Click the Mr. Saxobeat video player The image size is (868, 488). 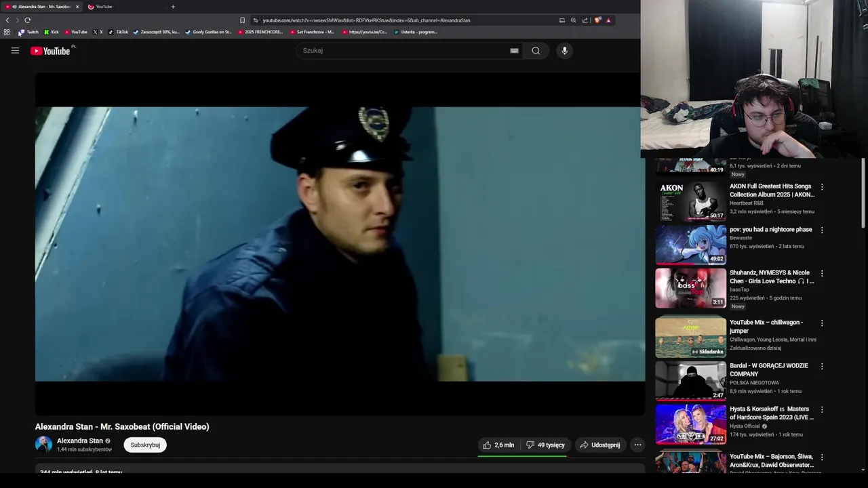point(340,244)
